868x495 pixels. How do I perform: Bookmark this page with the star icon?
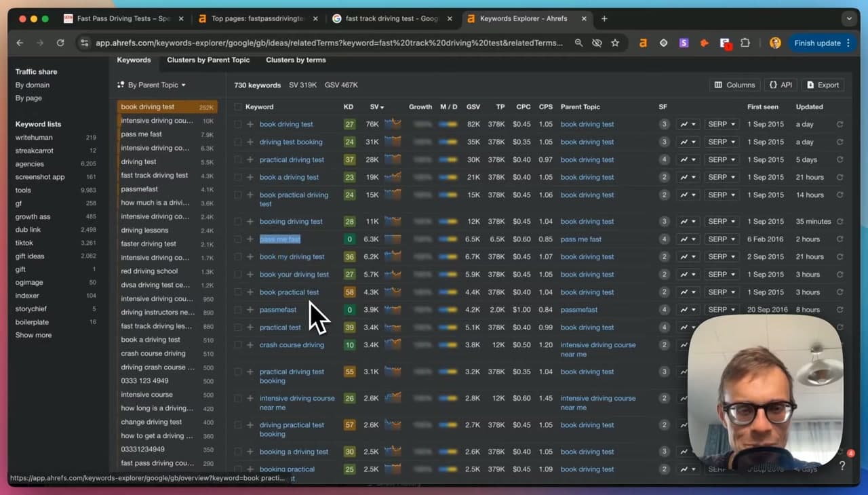point(615,43)
